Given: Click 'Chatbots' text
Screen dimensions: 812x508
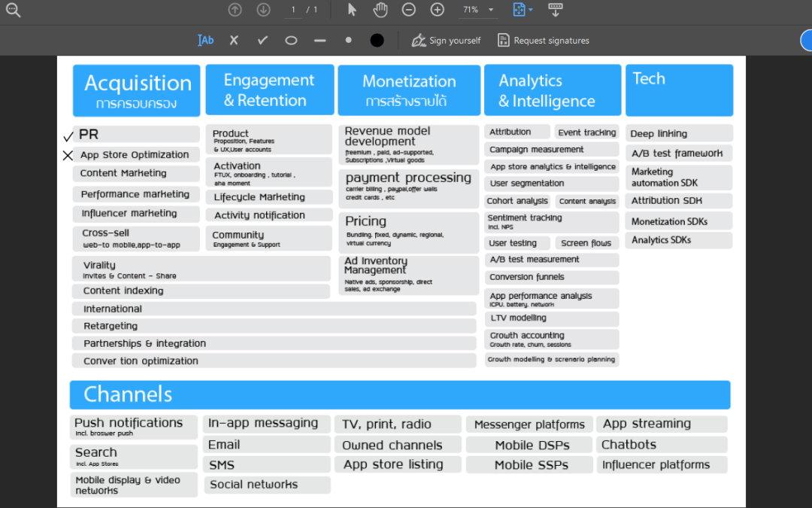Looking at the screenshot, I should [x=629, y=445].
